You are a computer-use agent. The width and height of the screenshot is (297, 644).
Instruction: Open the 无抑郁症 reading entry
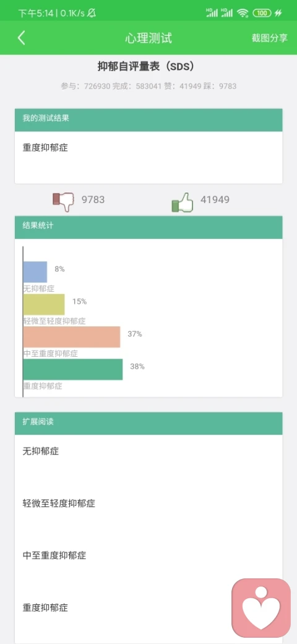[x=148, y=451]
